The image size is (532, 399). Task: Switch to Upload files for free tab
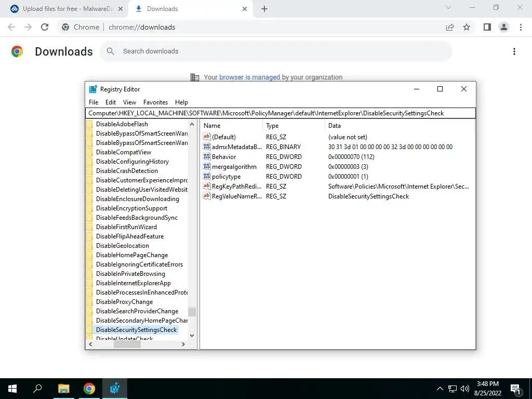click(64, 9)
